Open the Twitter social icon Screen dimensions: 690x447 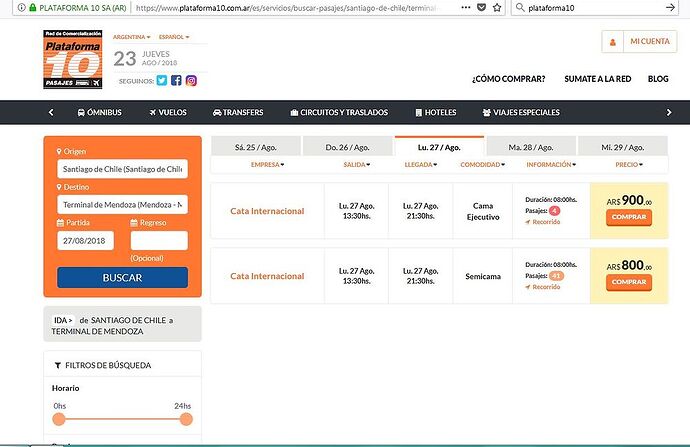point(162,81)
